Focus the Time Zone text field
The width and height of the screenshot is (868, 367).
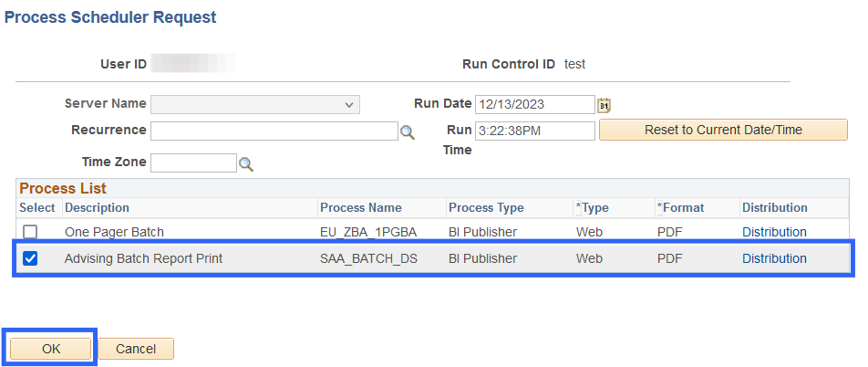(x=193, y=163)
